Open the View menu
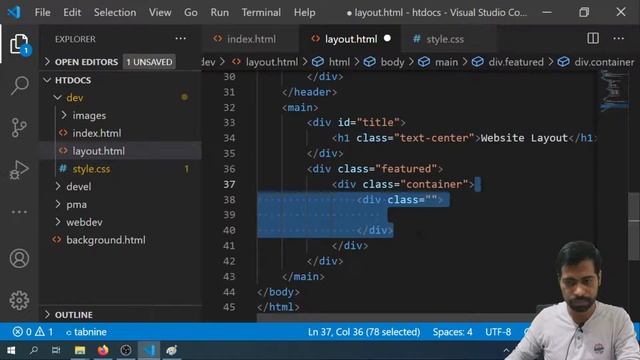Viewport: 640px width, 360px height. [x=160, y=12]
